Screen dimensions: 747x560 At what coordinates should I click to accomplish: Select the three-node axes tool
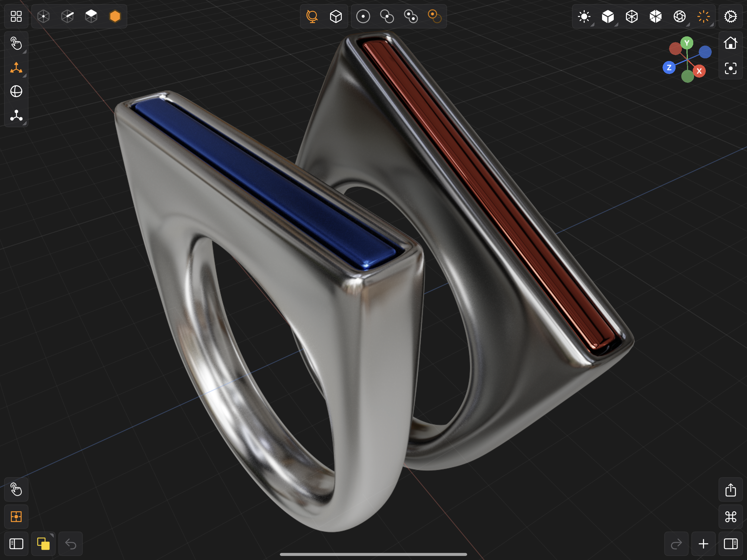(16, 115)
